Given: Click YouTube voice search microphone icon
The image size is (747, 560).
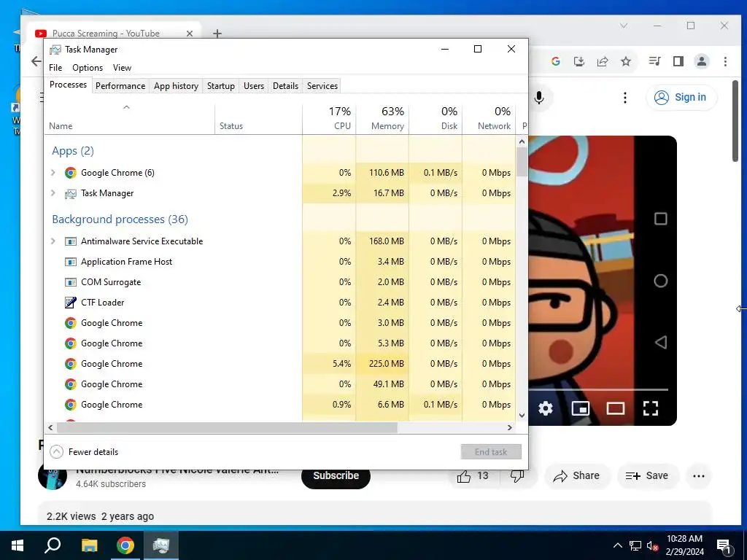Looking at the screenshot, I should [539, 98].
